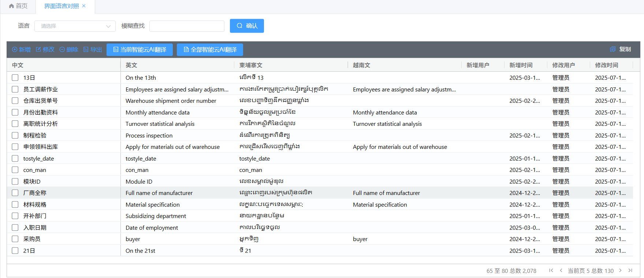This screenshot has width=644, height=278.
Task: Tick the checkbox for 离职统计分析 row
Action: coord(15,124)
